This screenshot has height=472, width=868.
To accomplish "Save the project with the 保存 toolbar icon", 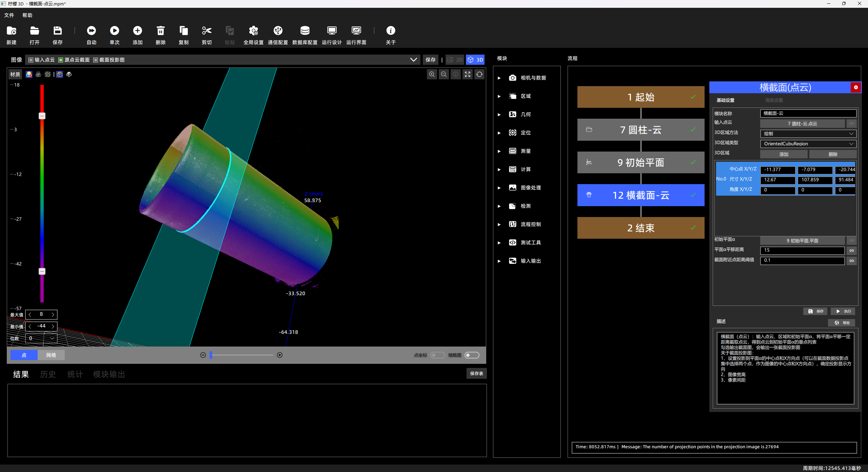I will tap(58, 31).
